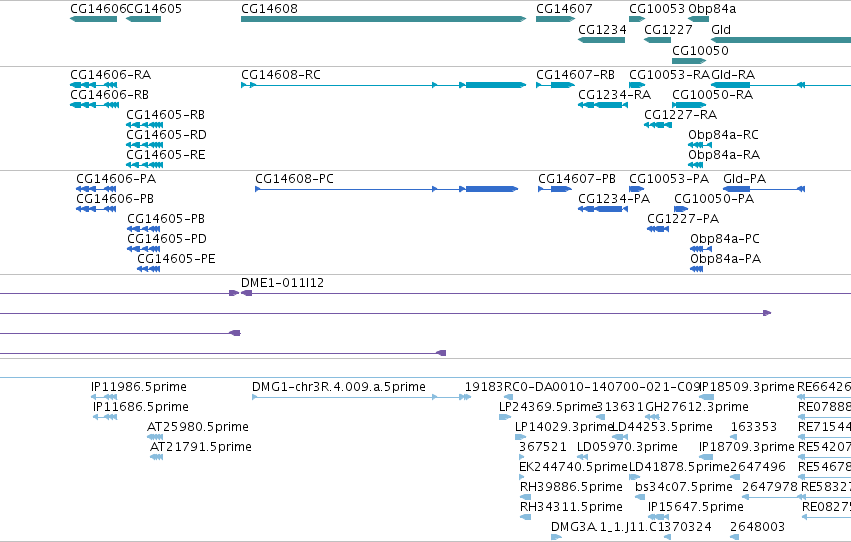This screenshot has height=542, width=851.
Task: Click the CG14605 gene label
Action: 154,9
